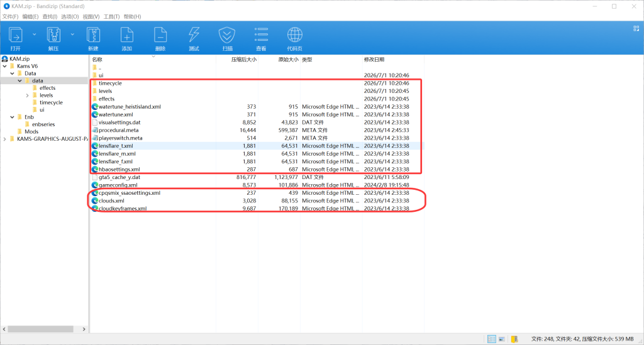Select the effects folder in tree
This screenshot has height=345, width=644.
coord(47,88)
